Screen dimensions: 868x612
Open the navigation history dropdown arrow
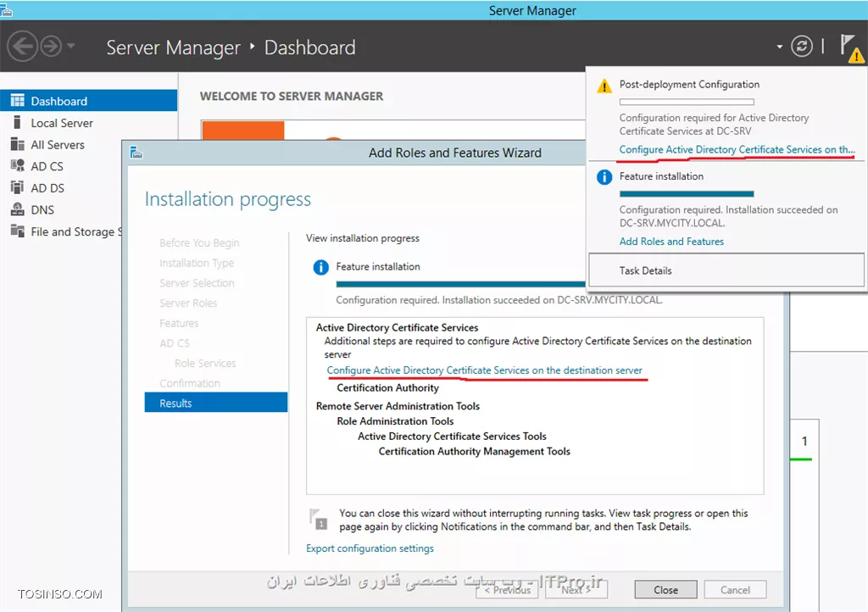(71, 46)
